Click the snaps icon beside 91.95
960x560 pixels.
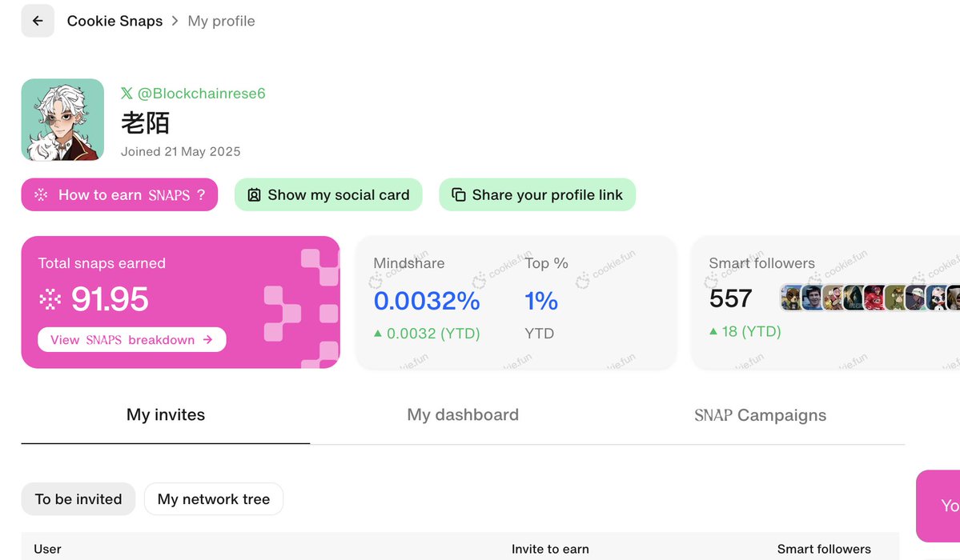[50, 299]
